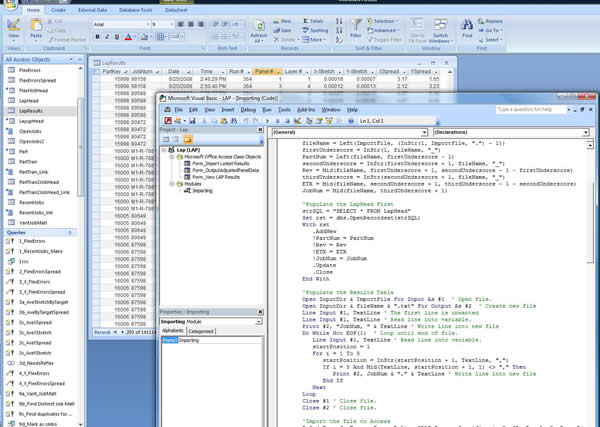Switch to the Create ribbon tab

(x=59, y=10)
